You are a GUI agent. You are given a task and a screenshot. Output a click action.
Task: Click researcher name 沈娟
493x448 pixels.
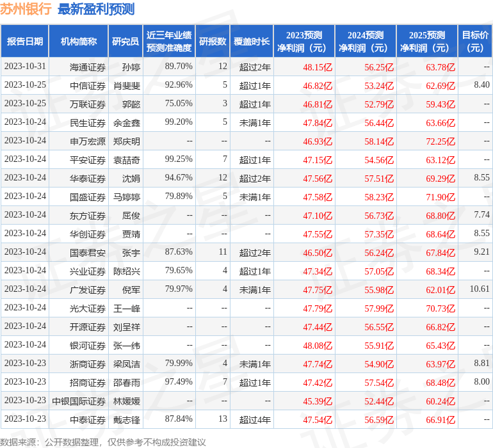click(x=131, y=179)
